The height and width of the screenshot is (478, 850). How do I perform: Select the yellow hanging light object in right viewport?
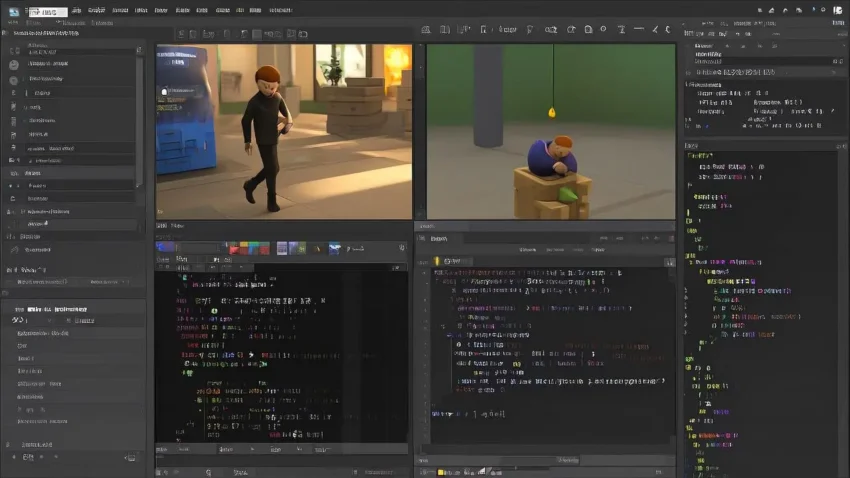552,113
